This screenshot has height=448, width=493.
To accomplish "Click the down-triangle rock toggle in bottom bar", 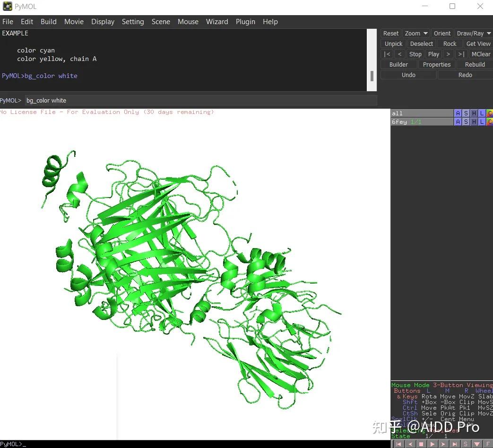I will [x=476, y=444].
